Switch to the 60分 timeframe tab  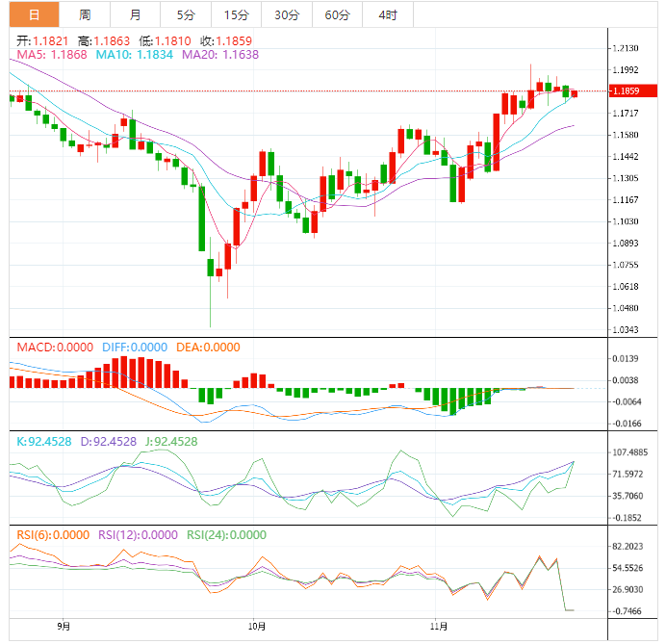click(x=337, y=14)
